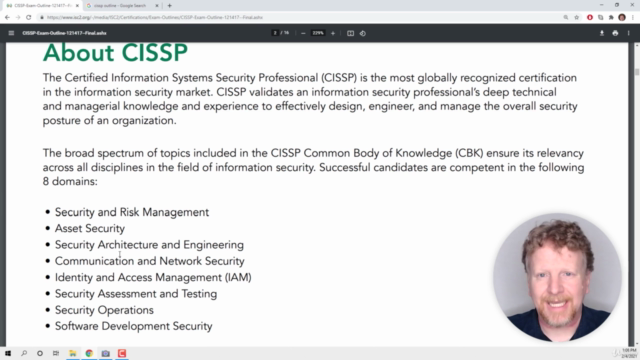The image size is (640, 360).
Task: Switch to the cissp outline Google Search tab
Action: (122, 6)
